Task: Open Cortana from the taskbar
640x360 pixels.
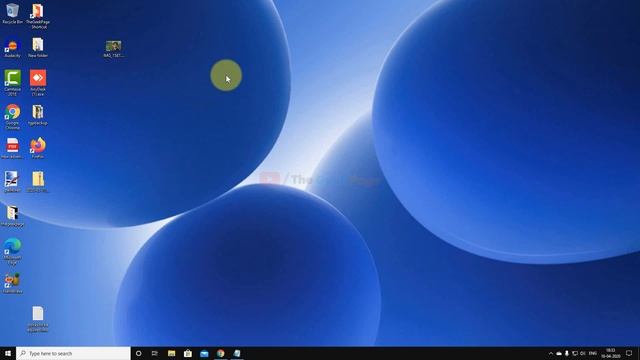Action: pyautogui.click(x=138, y=353)
